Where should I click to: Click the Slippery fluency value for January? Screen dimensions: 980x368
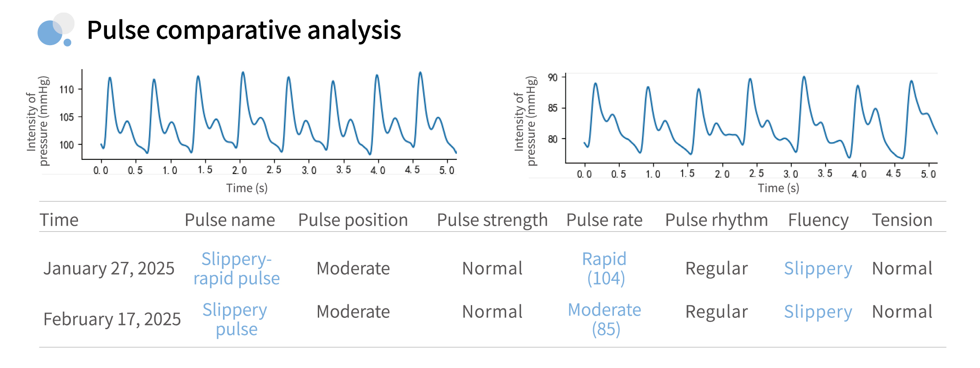(818, 269)
